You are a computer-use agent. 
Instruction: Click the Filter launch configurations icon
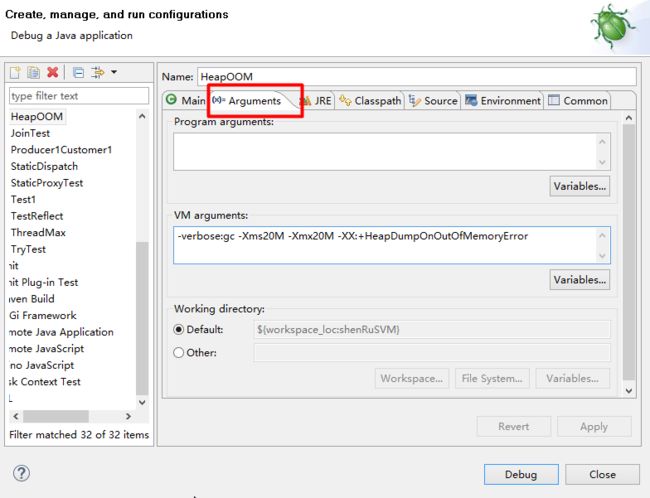click(x=98, y=73)
